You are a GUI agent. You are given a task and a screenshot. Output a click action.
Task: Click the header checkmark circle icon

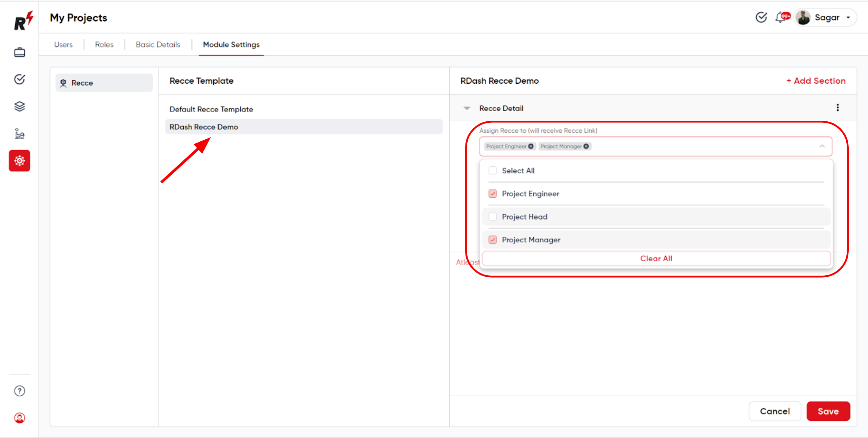click(x=762, y=17)
